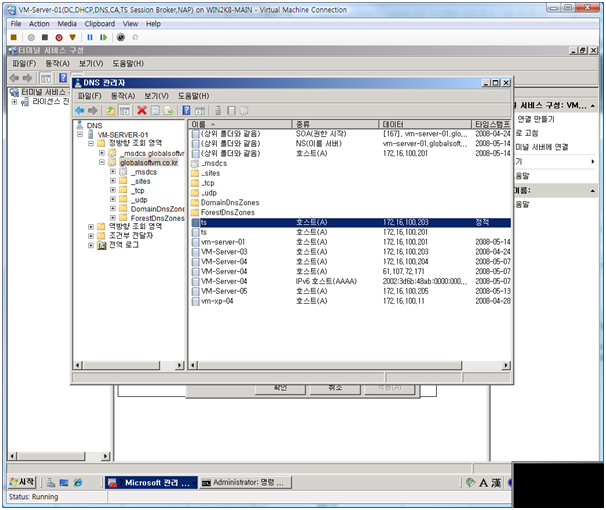Click the New server icon in DNS toolbar
Image resolution: width=606 pixels, height=510 pixels.
(218, 111)
